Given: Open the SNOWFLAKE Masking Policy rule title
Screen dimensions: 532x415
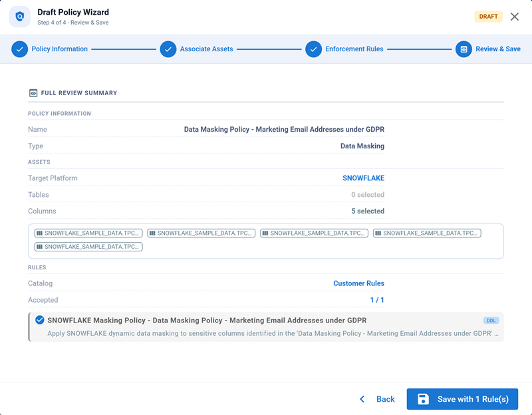Looking at the screenshot, I should (207, 321).
